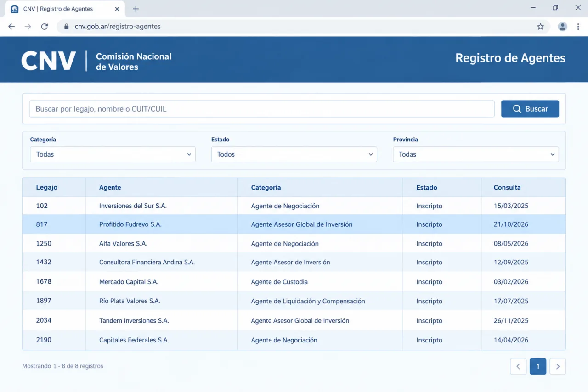Focus the legajo, nombre o CUIT search field
Screen dimensions: 588x392
pos(262,109)
